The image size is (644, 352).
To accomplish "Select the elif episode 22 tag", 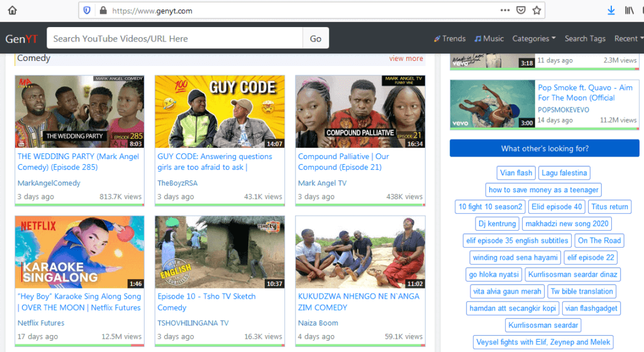I will click(x=591, y=257).
